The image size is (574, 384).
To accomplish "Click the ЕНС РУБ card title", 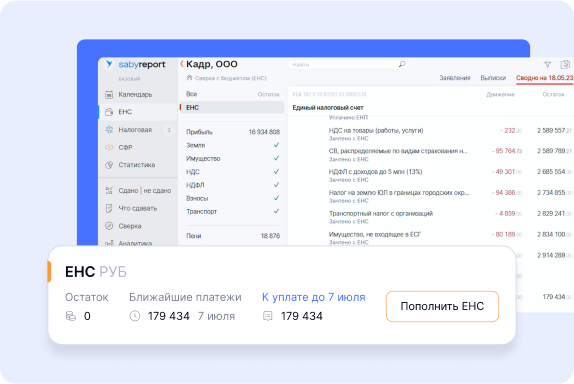I will coord(96,272).
